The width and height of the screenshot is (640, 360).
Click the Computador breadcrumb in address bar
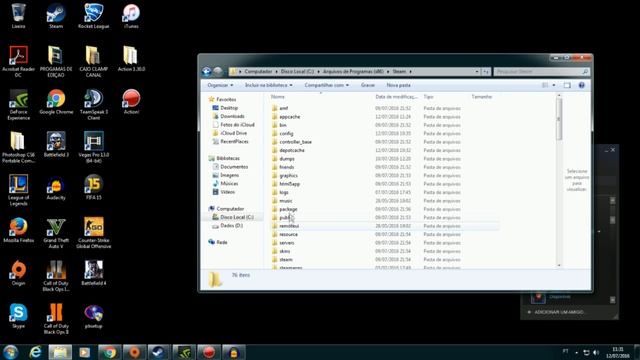coord(258,71)
